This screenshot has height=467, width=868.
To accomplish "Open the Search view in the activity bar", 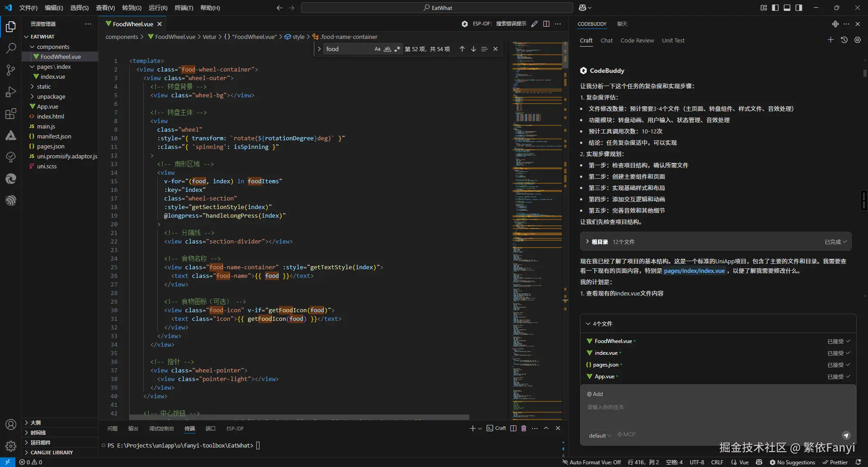I will 11,48.
